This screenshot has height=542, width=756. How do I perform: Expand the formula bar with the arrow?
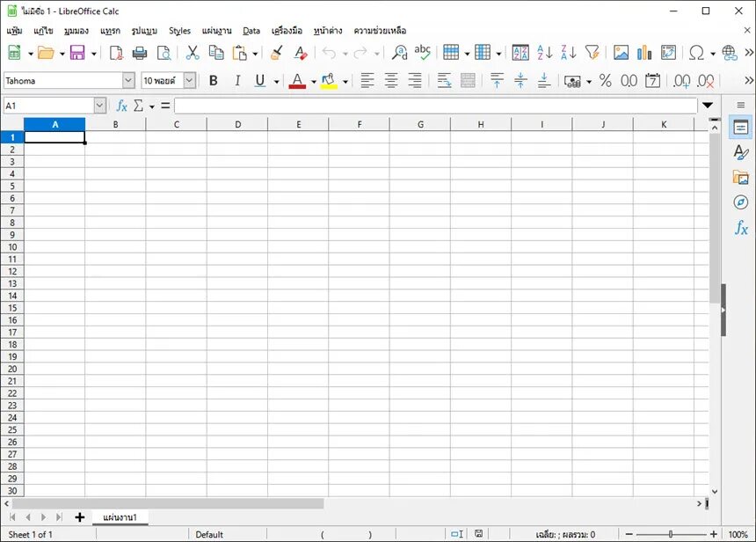(x=708, y=106)
